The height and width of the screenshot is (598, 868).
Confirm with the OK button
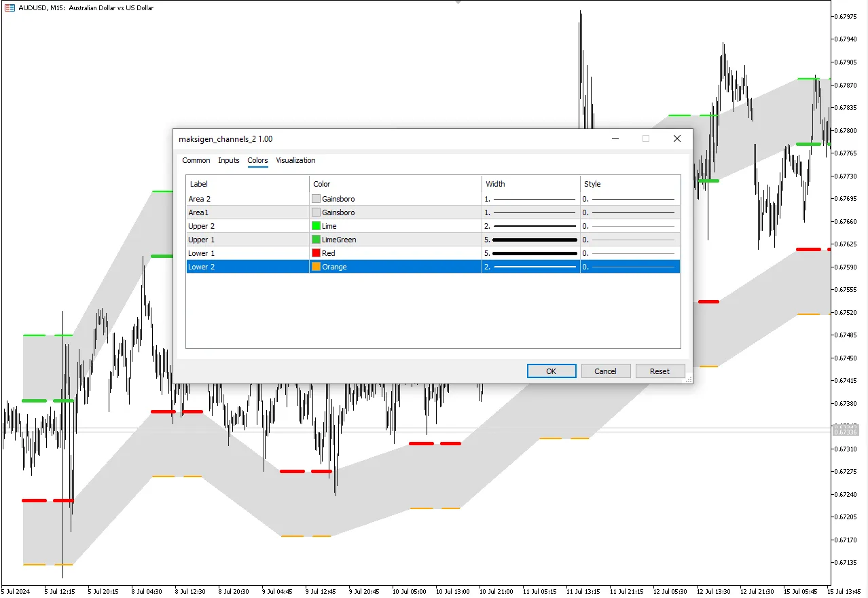pos(551,371)
